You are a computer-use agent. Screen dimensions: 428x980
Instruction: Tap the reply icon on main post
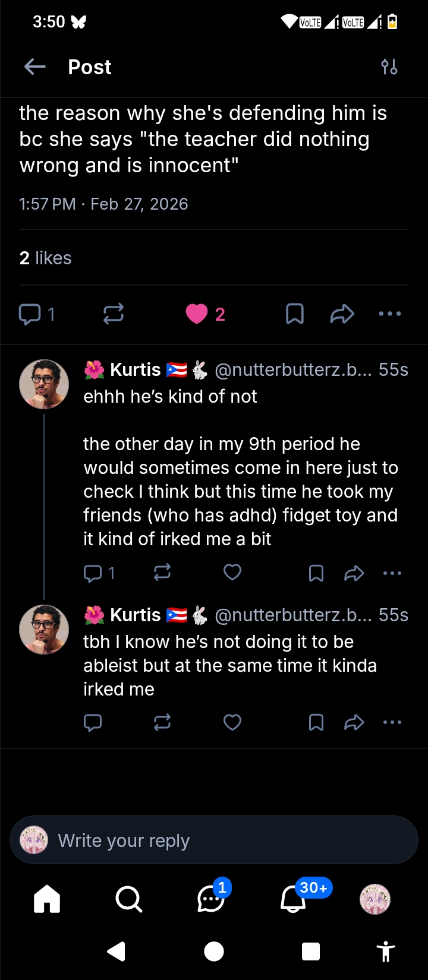pos(30,314)
